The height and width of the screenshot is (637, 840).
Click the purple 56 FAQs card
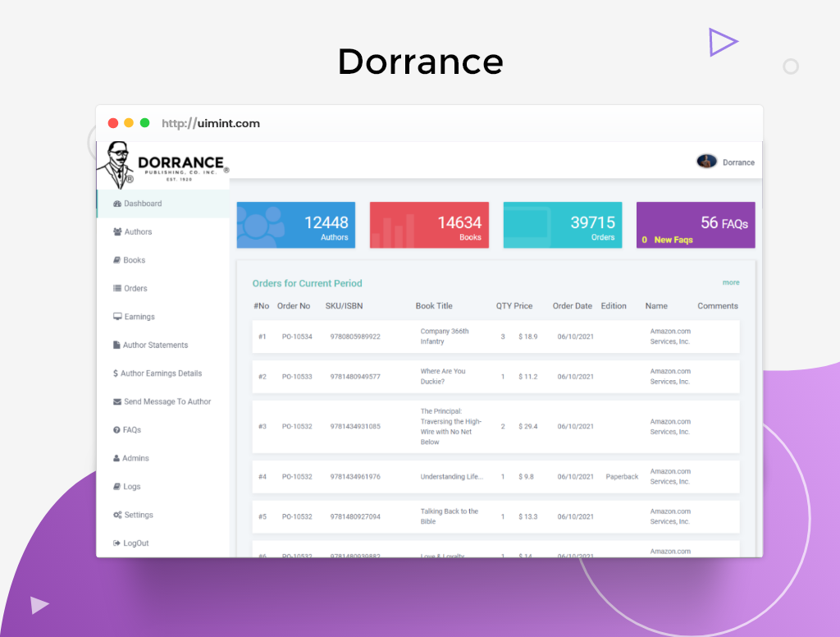point(696,225)
